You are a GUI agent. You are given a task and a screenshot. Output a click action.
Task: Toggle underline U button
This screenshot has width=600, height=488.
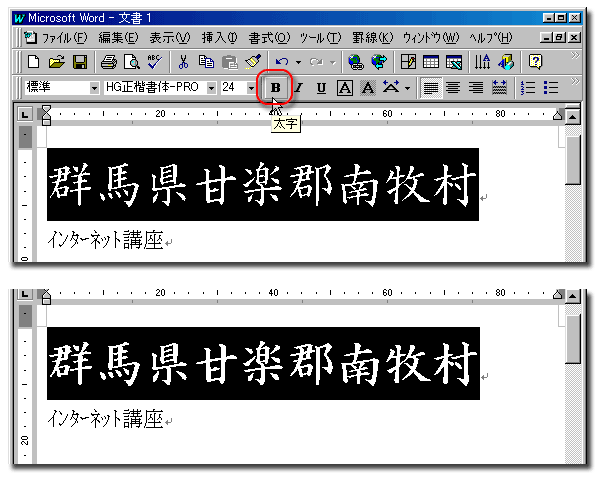pos(321,88)
